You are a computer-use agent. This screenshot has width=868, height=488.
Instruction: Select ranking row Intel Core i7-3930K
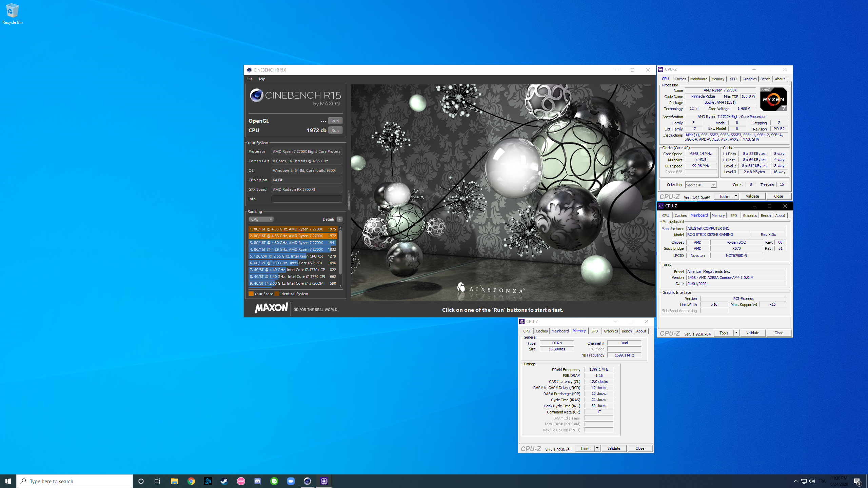click(293, 263)
